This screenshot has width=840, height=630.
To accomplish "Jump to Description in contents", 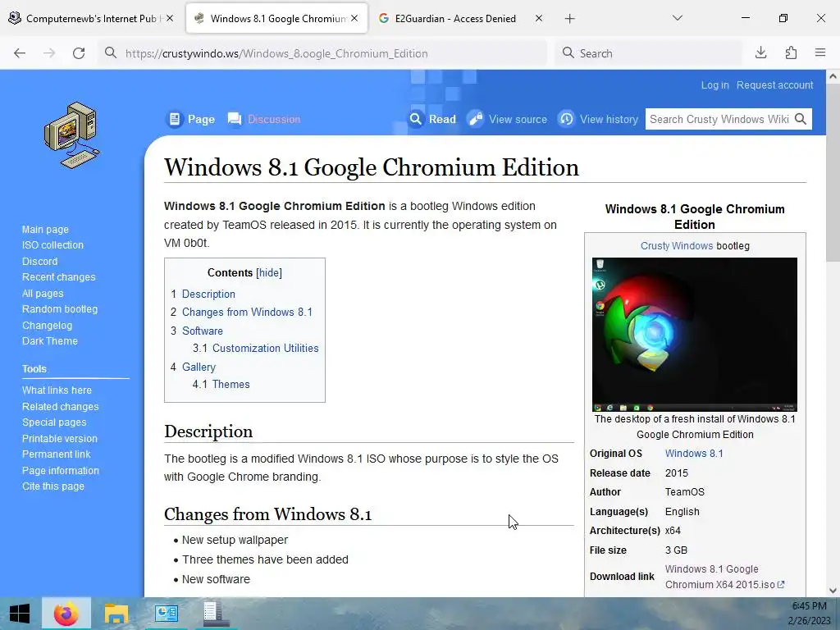I will (x=208, y=294).
